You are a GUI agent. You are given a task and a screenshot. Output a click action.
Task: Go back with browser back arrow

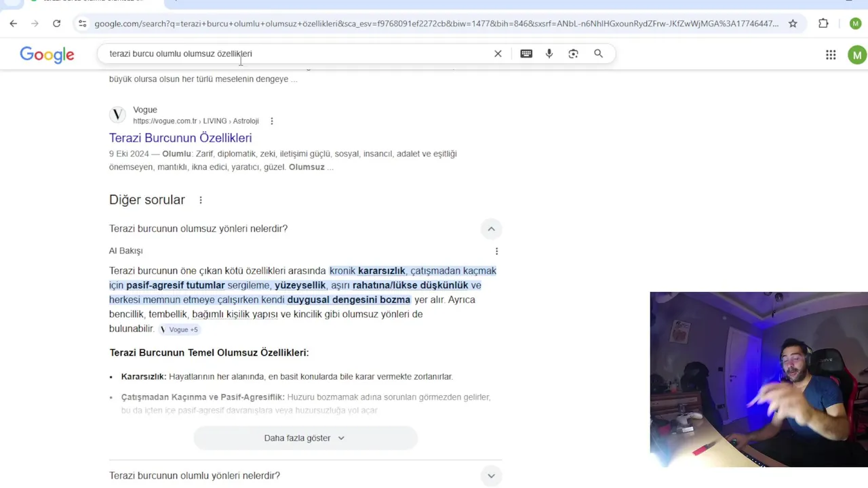[13, 24]
